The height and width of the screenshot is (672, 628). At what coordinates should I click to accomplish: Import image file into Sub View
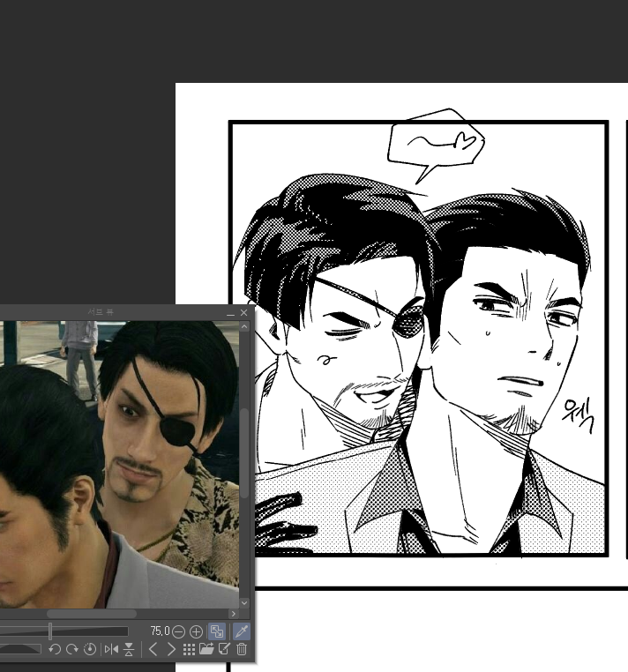point(206,649)
